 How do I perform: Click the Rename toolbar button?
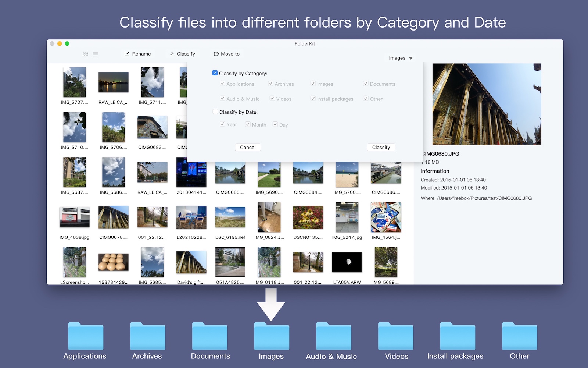coord(138,54)
